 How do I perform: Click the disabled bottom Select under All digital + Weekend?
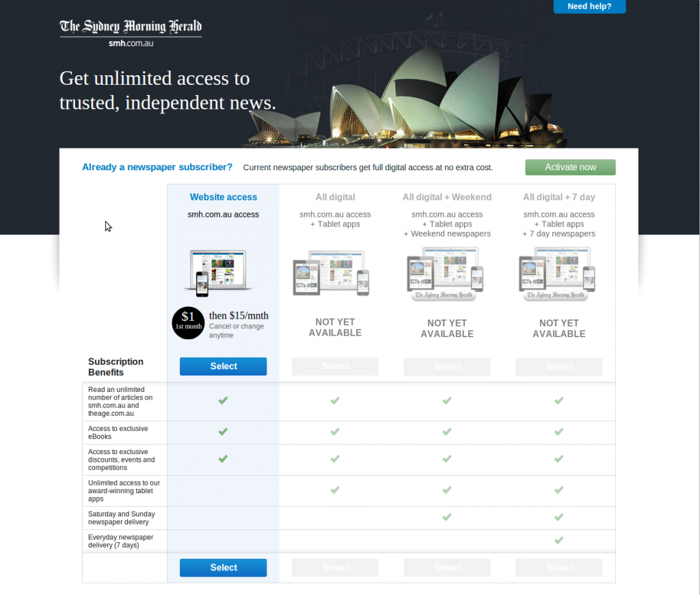tap(447, 568)
